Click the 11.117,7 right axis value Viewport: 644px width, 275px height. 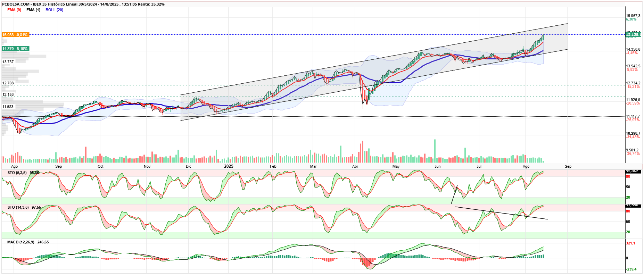(633, 116)
